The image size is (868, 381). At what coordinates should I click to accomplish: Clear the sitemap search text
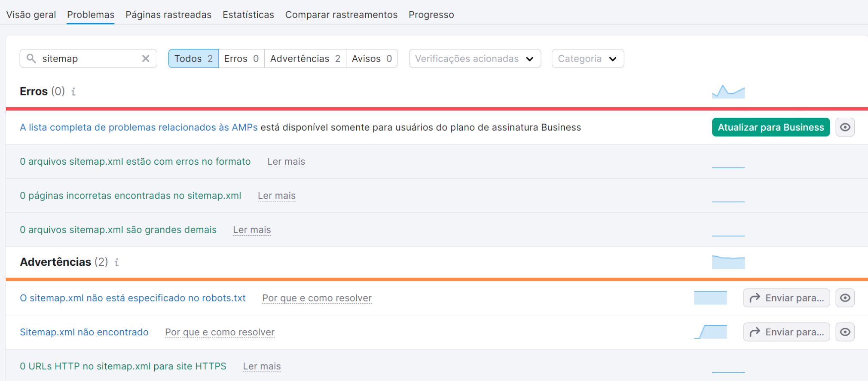click(146, 58)
